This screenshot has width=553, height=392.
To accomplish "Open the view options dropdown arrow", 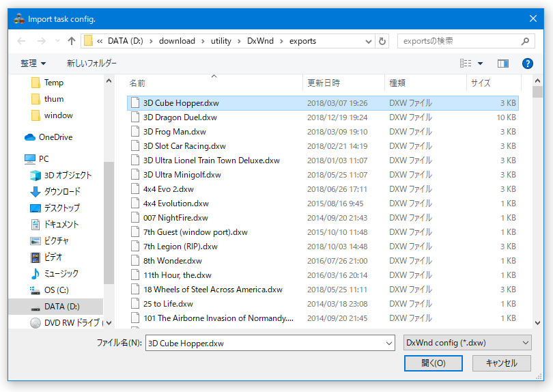I will [480, 64].
